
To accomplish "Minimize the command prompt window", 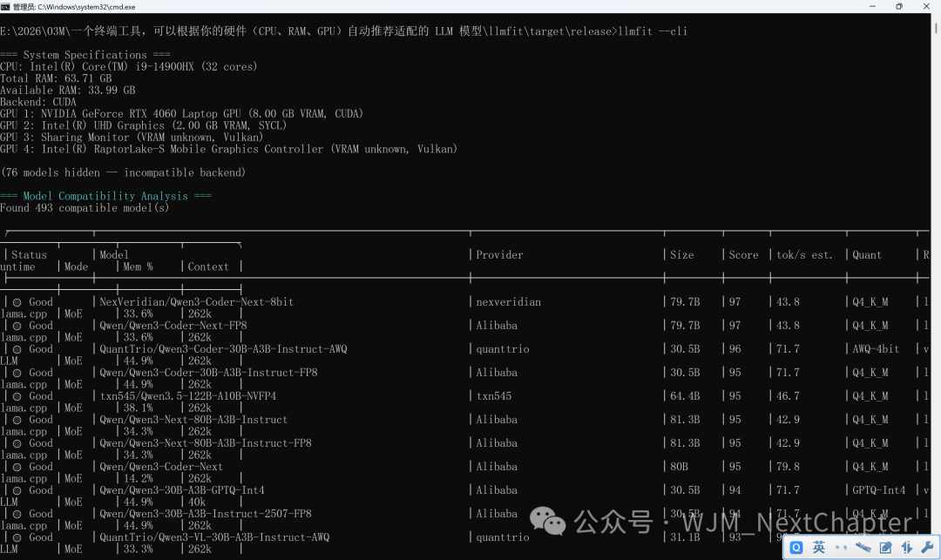I will click(871, 6).
